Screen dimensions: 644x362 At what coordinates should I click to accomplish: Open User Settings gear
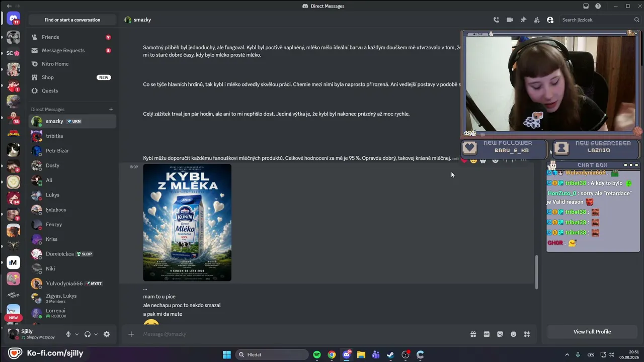click(107, 334)
